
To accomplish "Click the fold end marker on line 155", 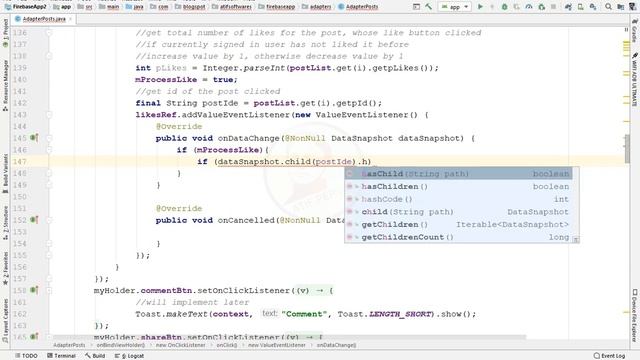I will 49,255.
